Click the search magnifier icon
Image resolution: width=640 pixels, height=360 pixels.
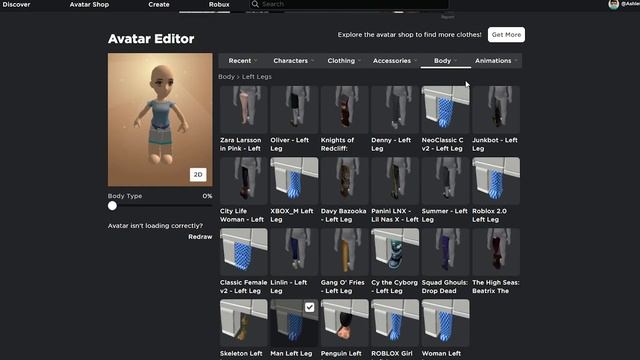point(255,4)
